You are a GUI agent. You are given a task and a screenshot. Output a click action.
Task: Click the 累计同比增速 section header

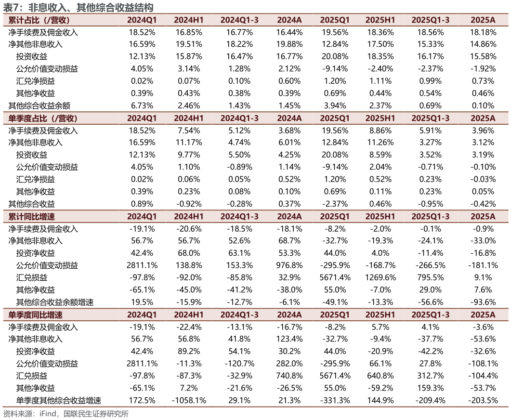(32, 217)
